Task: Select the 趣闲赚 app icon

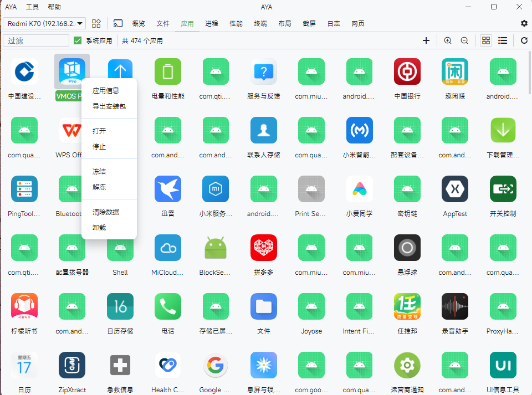Action: [455, 71]
